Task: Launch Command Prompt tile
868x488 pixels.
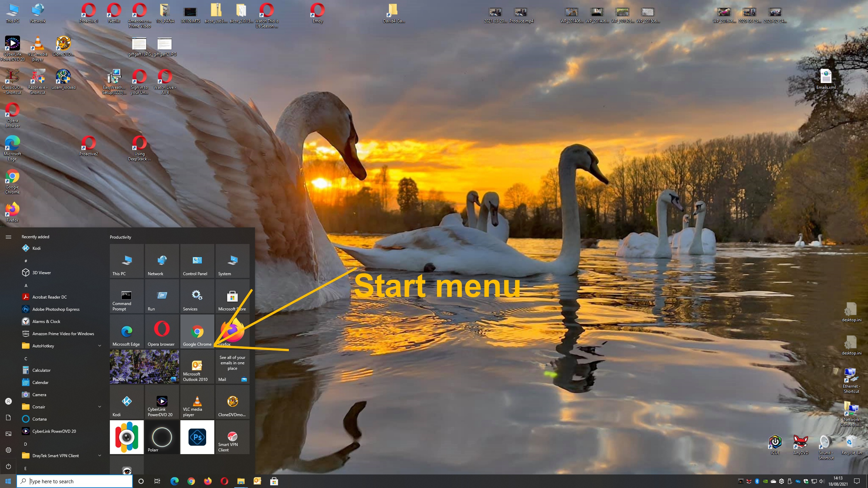Action: pos(126,297)
